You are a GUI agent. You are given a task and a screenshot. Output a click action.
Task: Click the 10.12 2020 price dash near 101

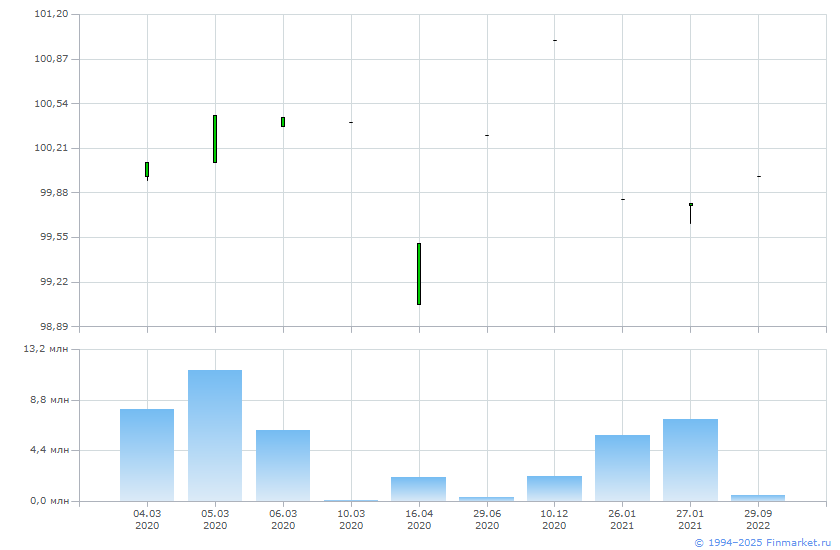pos(554,40)
